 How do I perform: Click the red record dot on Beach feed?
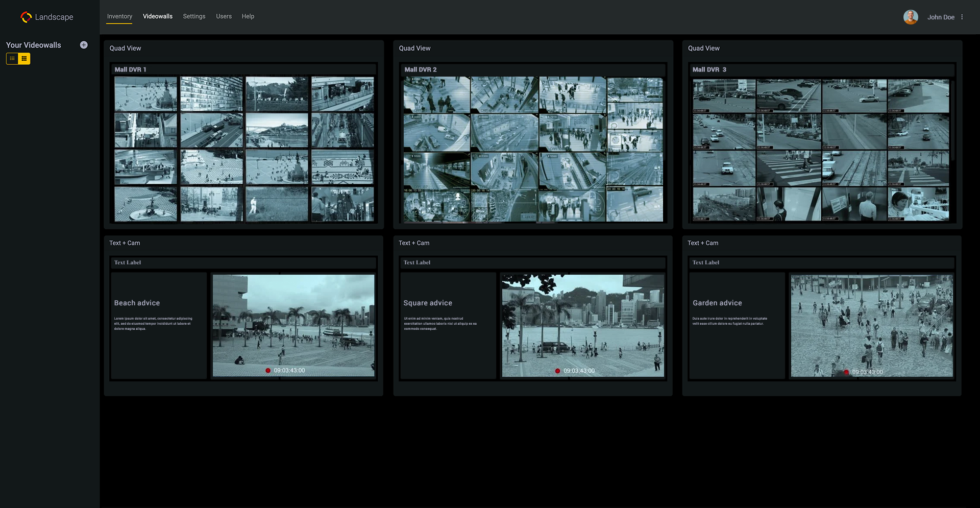(268, 371)
